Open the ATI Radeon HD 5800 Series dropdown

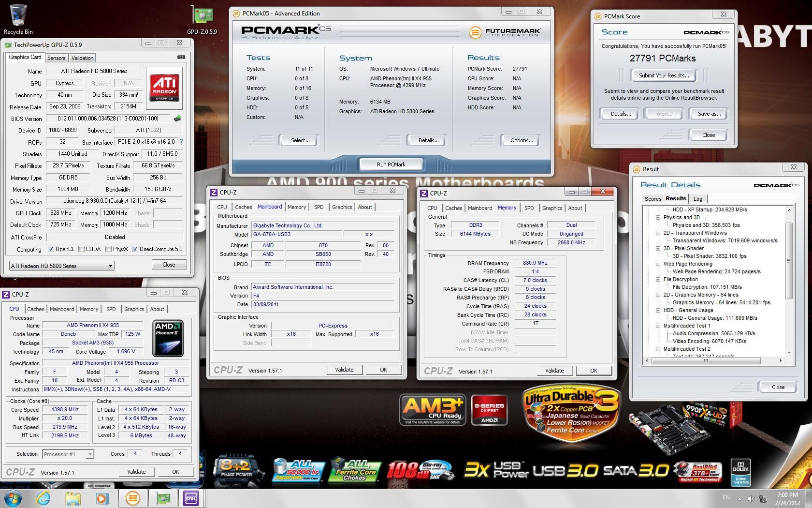coord(61,266)
